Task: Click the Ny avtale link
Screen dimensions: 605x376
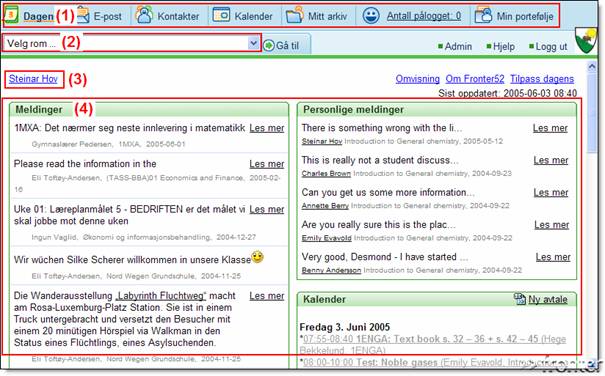Action: (x=548, y=300)
